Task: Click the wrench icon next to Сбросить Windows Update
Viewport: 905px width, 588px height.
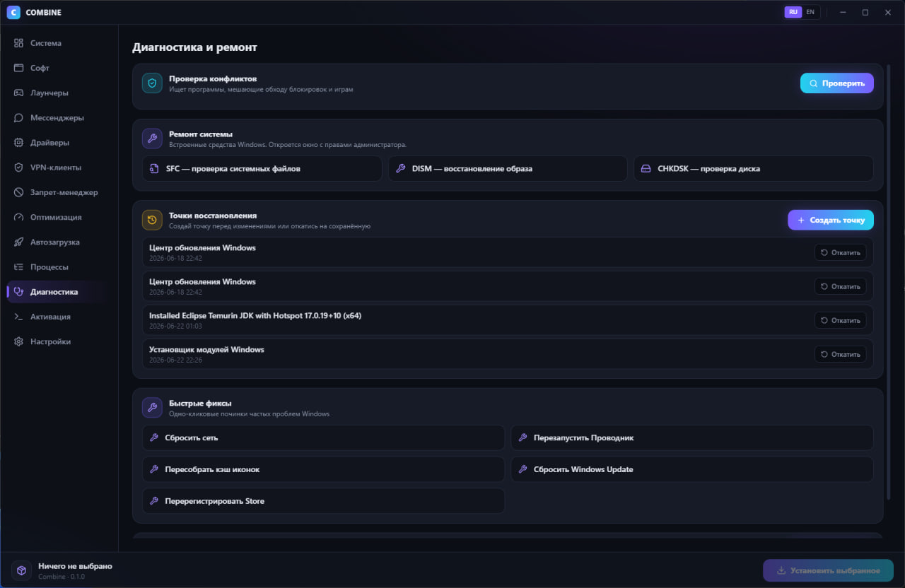Action: point(522,469)
